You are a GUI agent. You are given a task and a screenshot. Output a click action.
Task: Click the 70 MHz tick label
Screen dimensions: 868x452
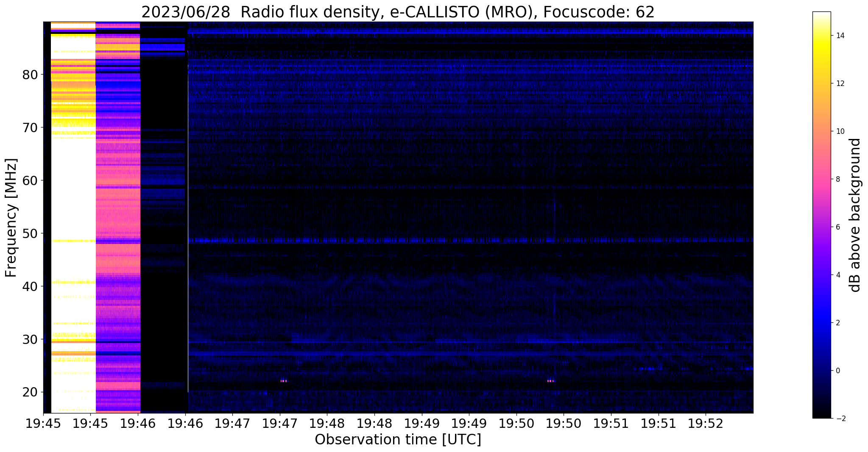pyautogui.click(x=30, y=128)
